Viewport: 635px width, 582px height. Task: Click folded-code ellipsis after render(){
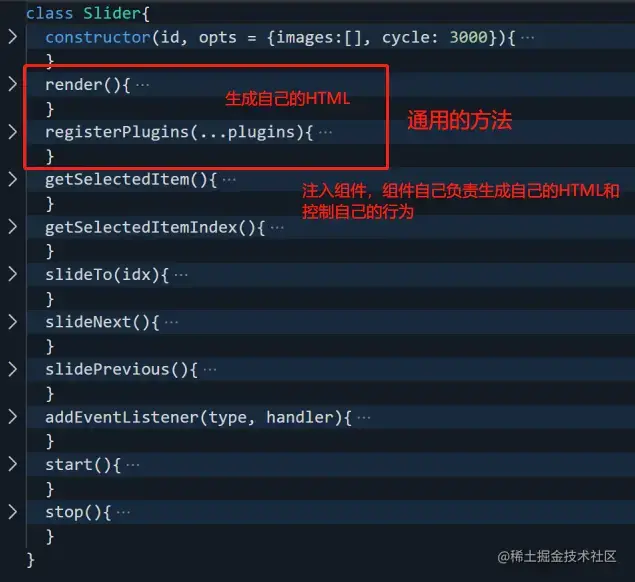[142, 85]
